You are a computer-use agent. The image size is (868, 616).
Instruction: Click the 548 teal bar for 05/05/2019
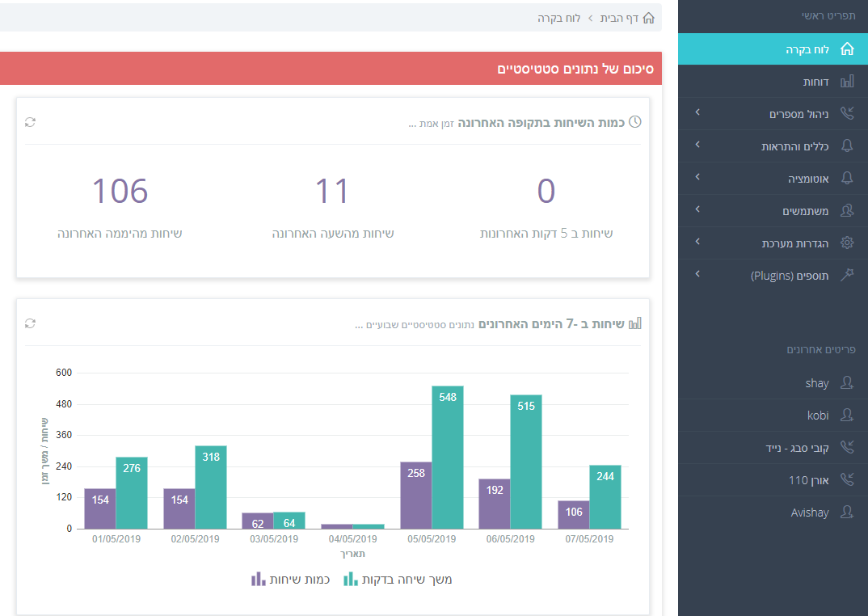pos(448,458)
